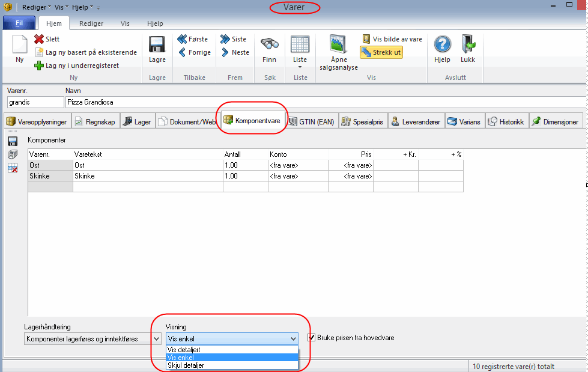The image size is (588, 372).
Task: Click the Hjelp question mark icon
Action: click(442, 45)
